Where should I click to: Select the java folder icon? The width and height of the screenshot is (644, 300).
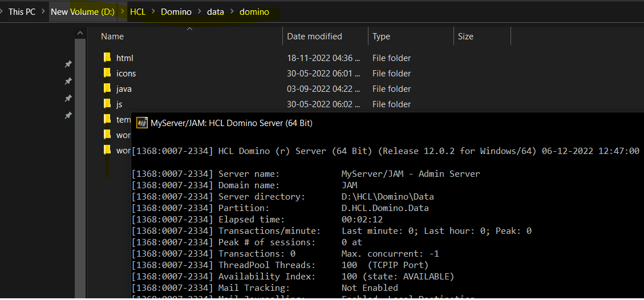coord(107,88)
